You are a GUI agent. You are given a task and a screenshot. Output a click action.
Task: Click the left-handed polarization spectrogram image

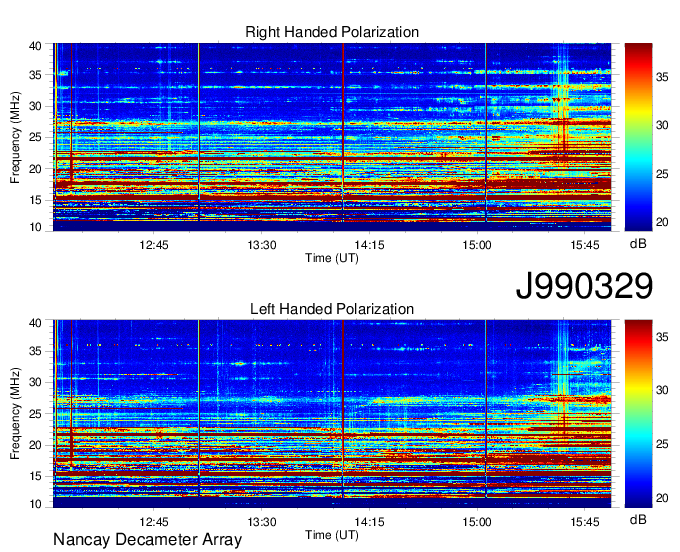coord(332,414)
